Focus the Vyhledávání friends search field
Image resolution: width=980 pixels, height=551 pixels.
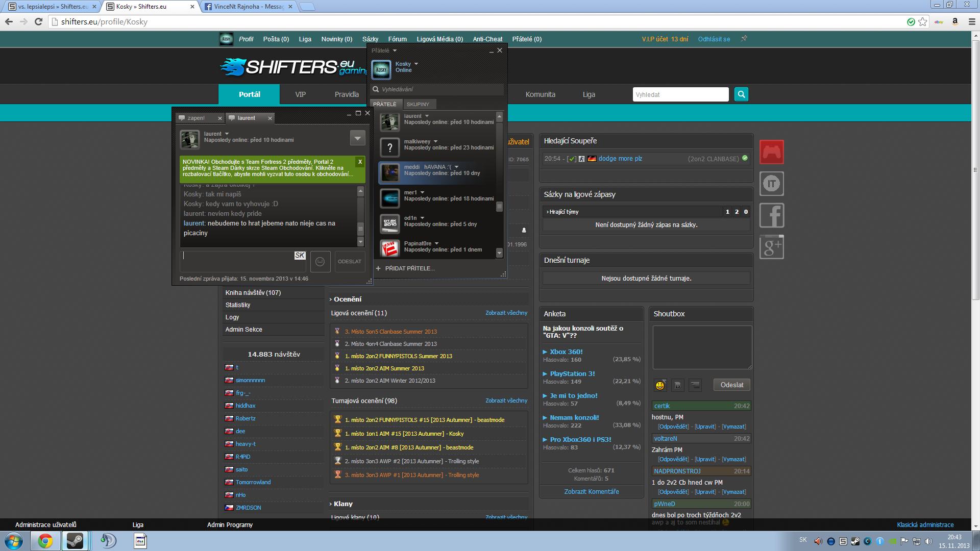(437, 89)
